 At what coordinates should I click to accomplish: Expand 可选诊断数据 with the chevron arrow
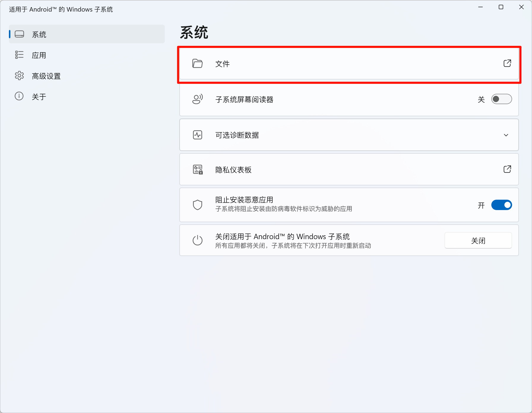[506, 135]
